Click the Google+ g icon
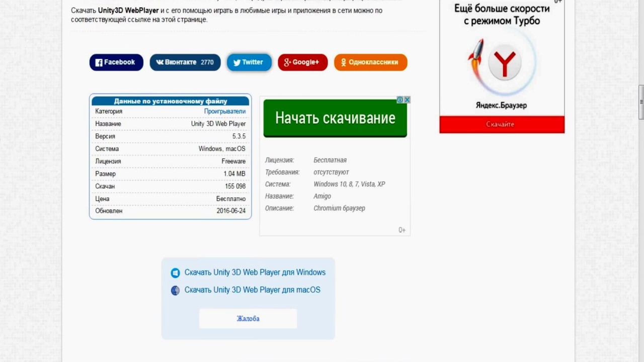This screenshot has height=362, width=644. [287, 63]
